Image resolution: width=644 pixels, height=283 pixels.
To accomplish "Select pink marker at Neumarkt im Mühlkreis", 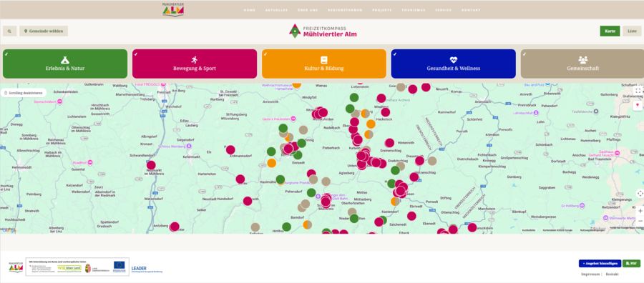I will 151,165.
